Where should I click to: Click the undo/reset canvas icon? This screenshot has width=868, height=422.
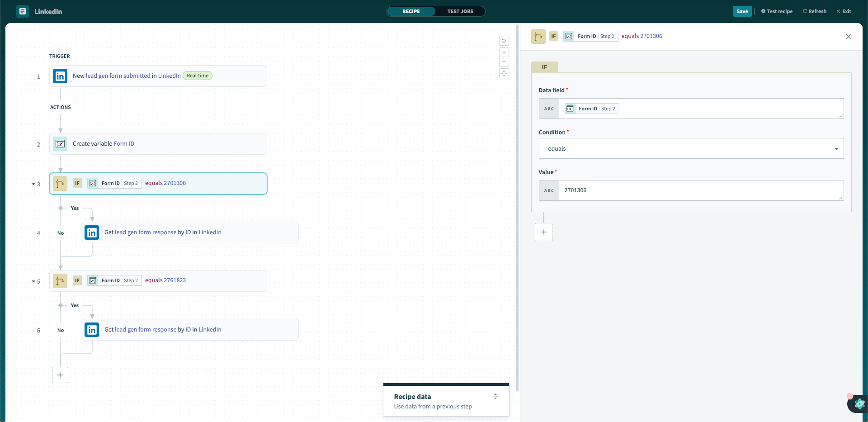pos(504,41)
